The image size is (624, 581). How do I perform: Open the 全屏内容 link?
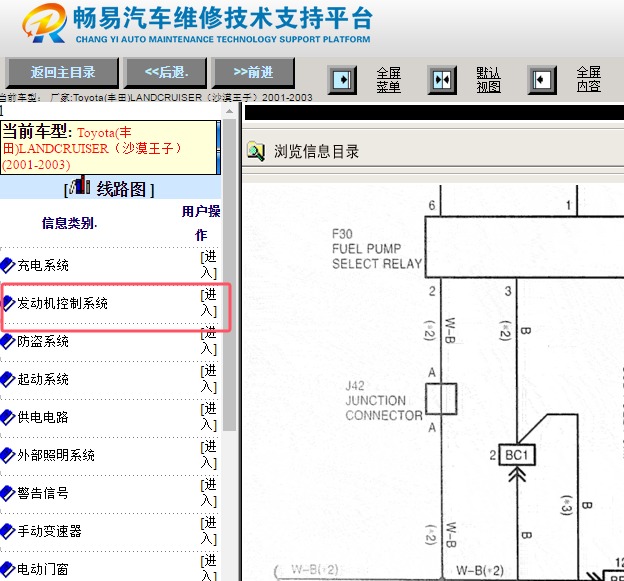point(589,80)
